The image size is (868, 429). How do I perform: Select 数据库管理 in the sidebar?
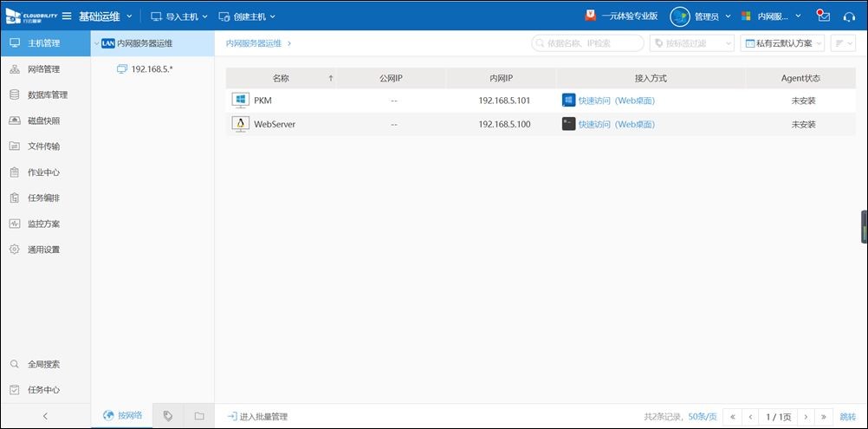click(47, 94)
